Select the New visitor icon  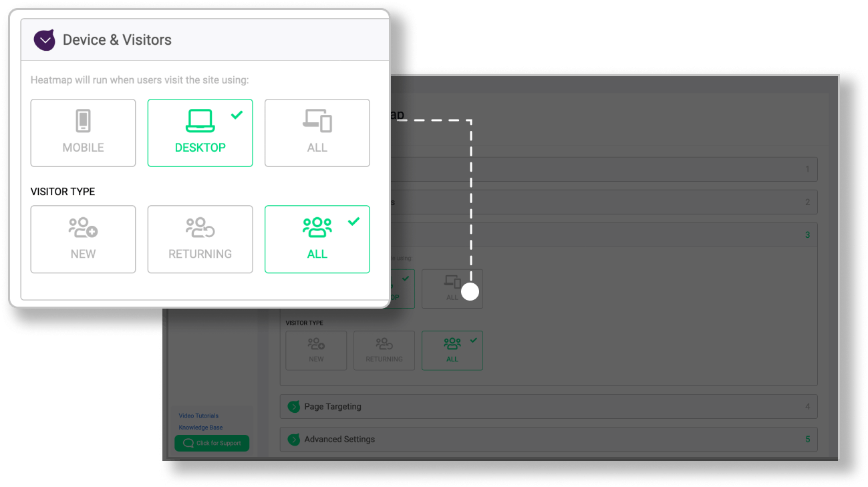click(x=83, y=228)
